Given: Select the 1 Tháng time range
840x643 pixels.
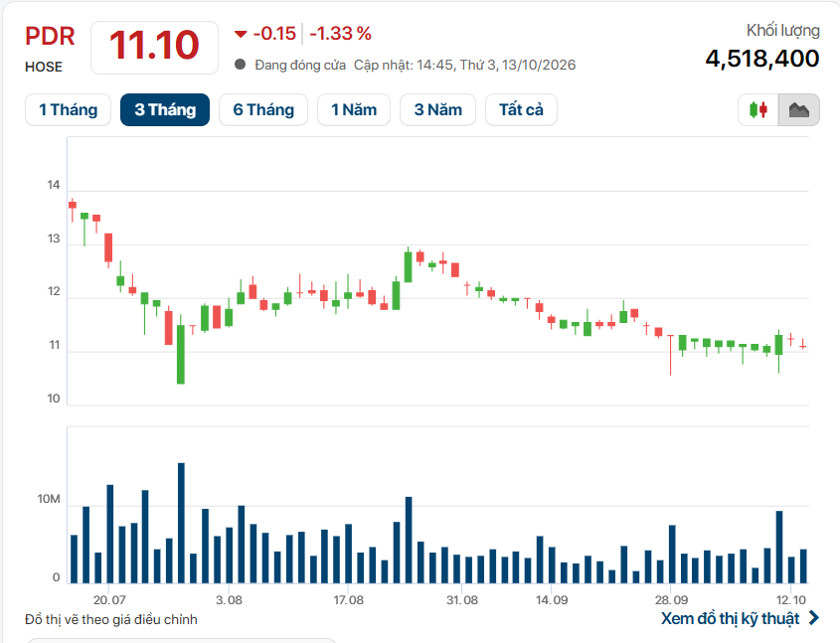Looking at the screenshot, I should (x=68, y=109).
